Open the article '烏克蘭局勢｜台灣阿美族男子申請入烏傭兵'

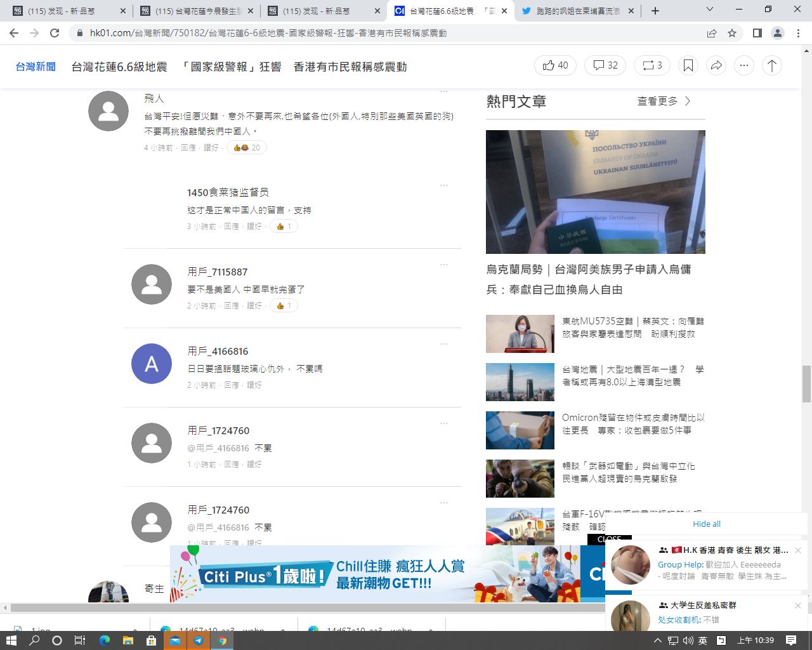(x=589, y=279)
